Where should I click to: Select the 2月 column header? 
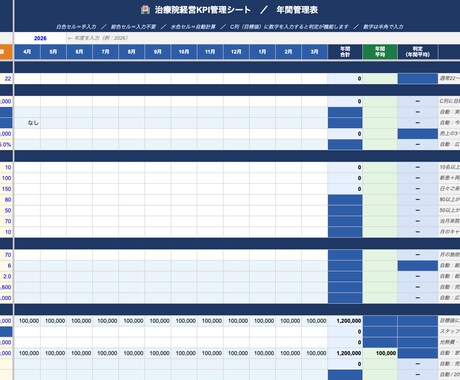[x=288, y=52]
